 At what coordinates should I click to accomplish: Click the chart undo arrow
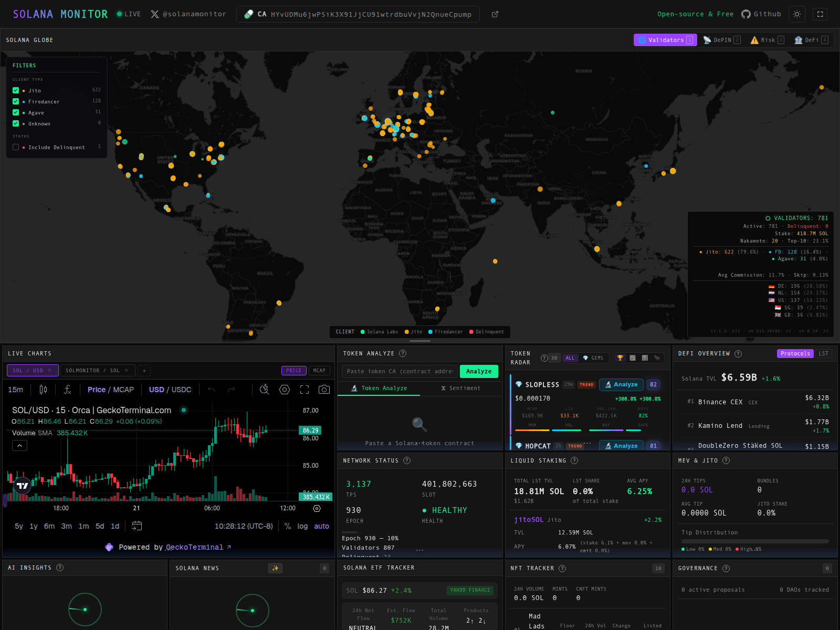click(212, 390)
